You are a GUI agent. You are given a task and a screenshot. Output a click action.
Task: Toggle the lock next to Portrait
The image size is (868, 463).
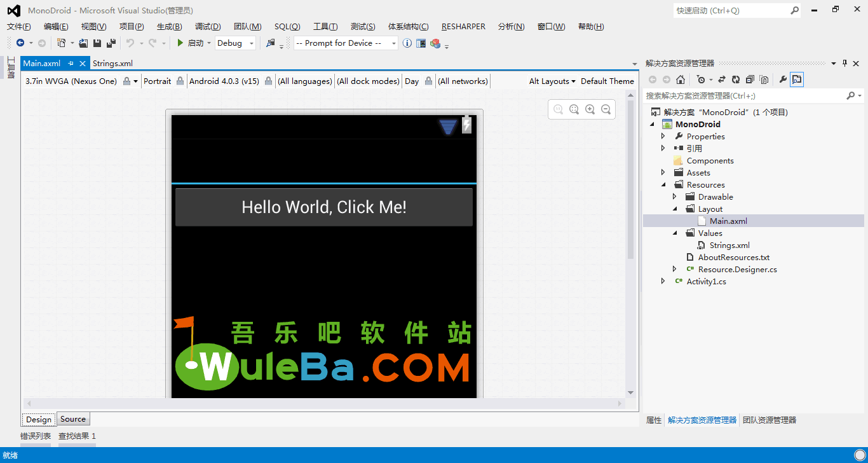(x=180, y=81)
